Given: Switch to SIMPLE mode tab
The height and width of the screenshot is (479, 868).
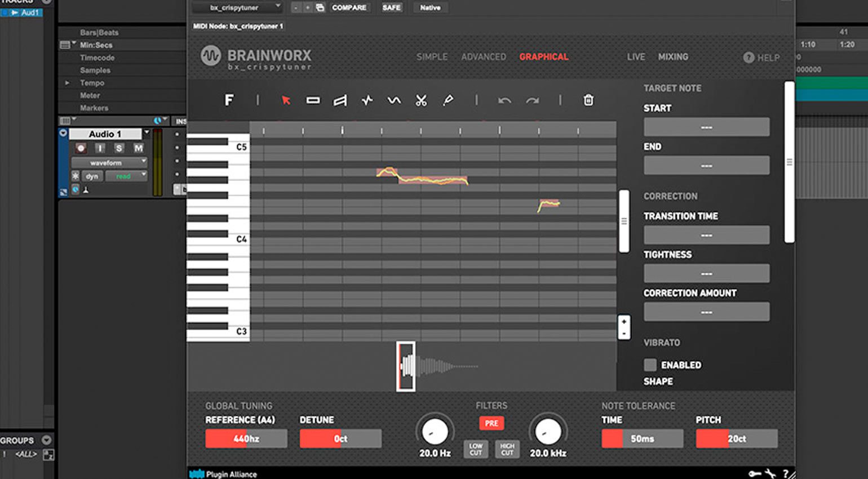Looking at the screenshot, I should tap(432, 57).
